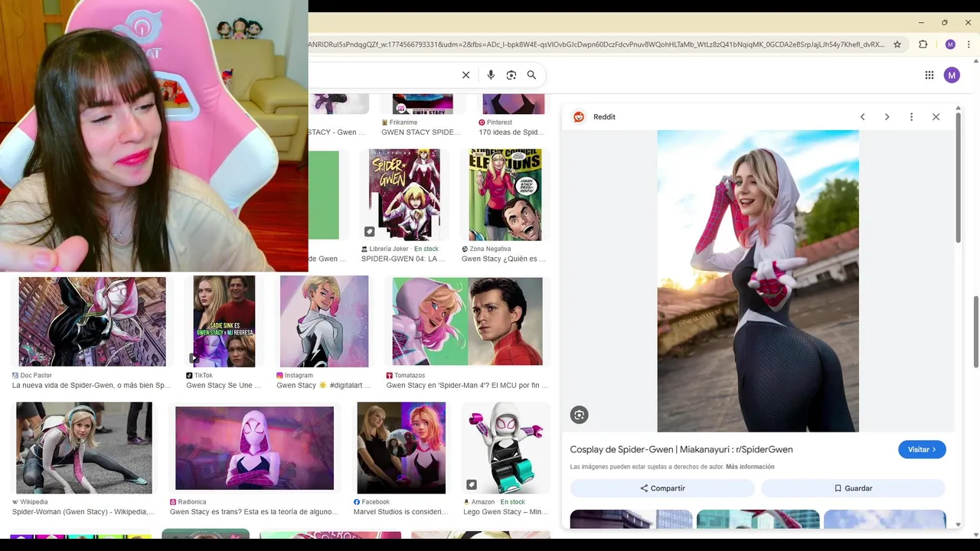Click 'Gwen Stacy es trans?' Radionica caption
The image size is (980, 551).
[254, 512]
